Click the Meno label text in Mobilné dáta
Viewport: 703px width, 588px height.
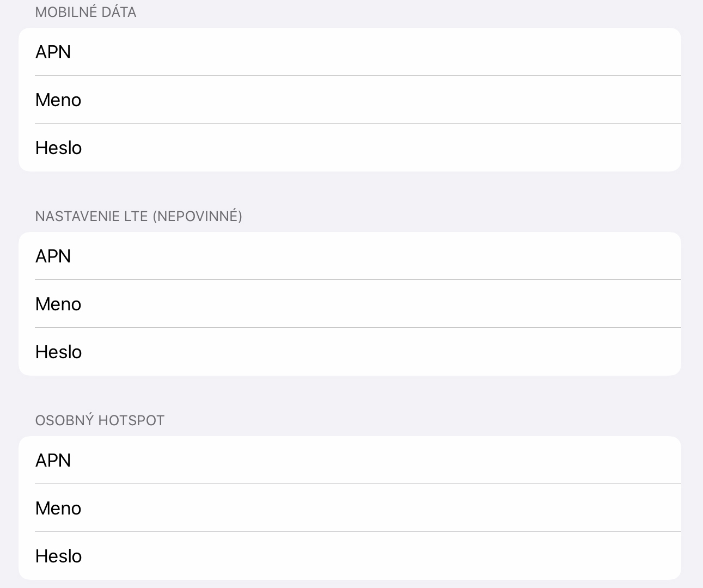coord(58,100)
